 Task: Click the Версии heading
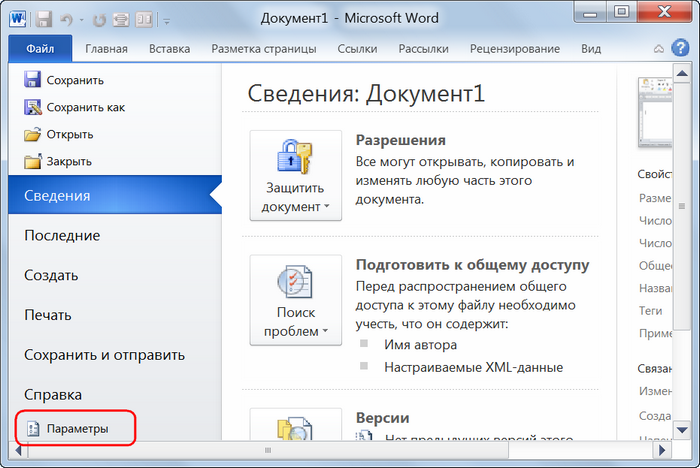pos(382,418)
